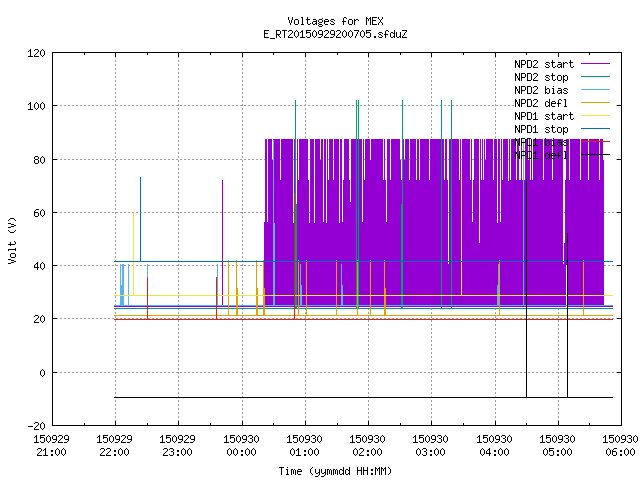
Task: Click the '150930 03:00' time tick label
Action: (430, 446)
